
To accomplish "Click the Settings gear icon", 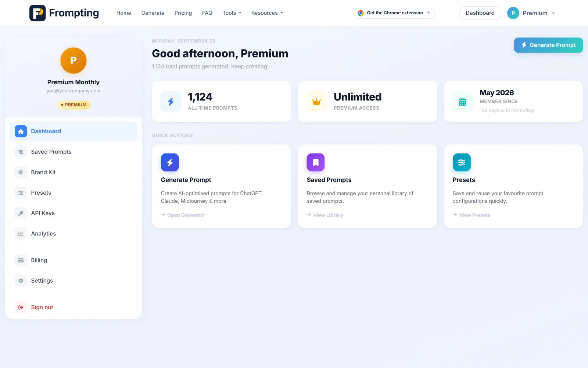I will (21, 281).
